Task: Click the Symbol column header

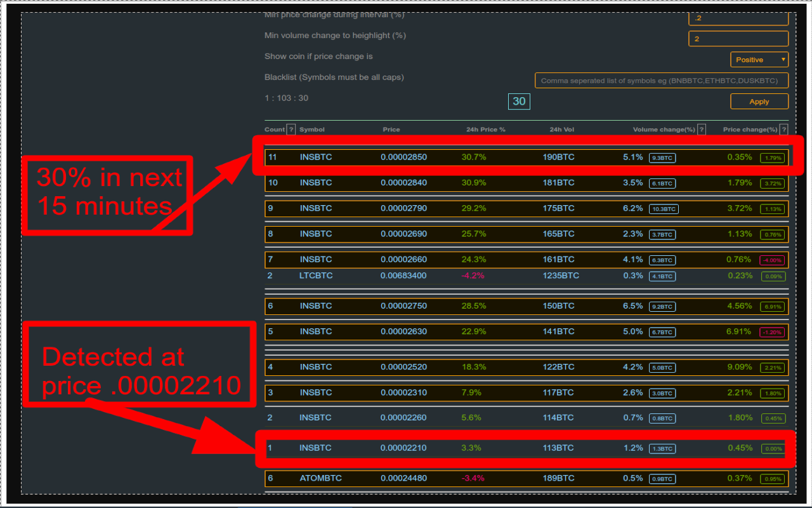Action: click(312, 130)
